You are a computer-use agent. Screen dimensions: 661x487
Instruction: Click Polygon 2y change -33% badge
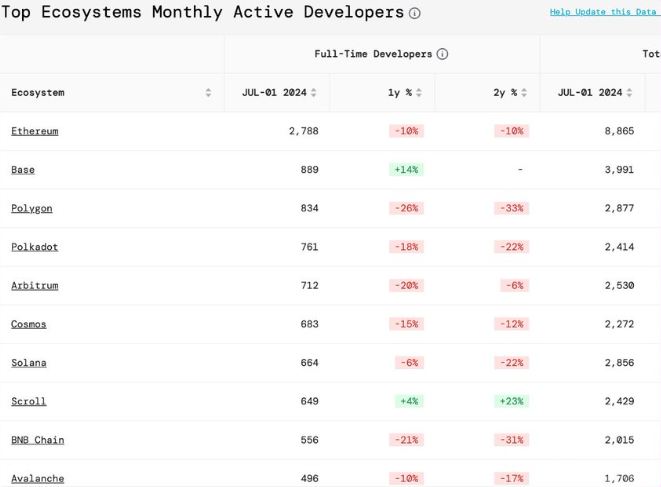tap(512, 208)
